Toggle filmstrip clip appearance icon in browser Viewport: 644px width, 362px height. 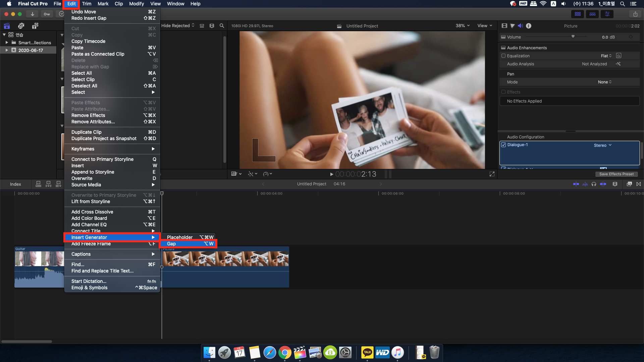(212, 26)
